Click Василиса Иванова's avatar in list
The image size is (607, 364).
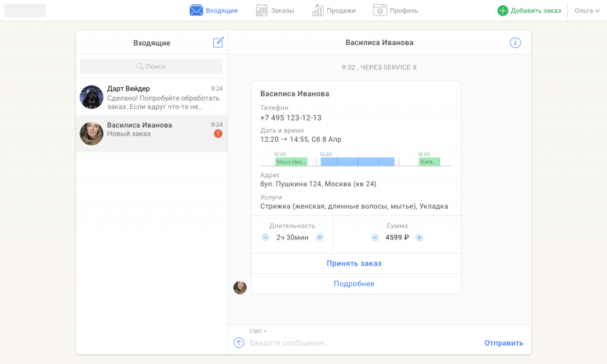91,133
